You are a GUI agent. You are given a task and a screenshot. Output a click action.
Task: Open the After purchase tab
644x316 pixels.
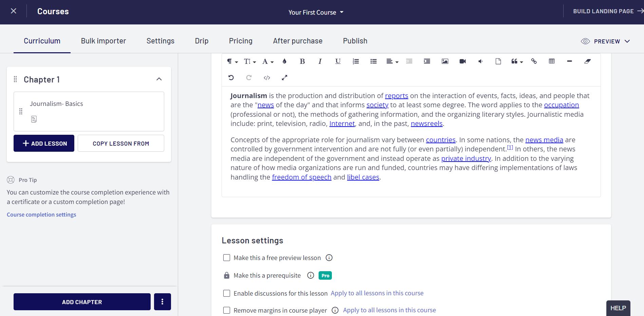298,41
